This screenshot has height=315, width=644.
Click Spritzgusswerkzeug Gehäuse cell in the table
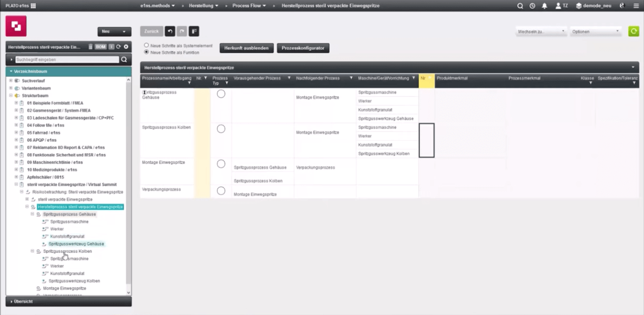pyautogui.click(x=386, y=119)
